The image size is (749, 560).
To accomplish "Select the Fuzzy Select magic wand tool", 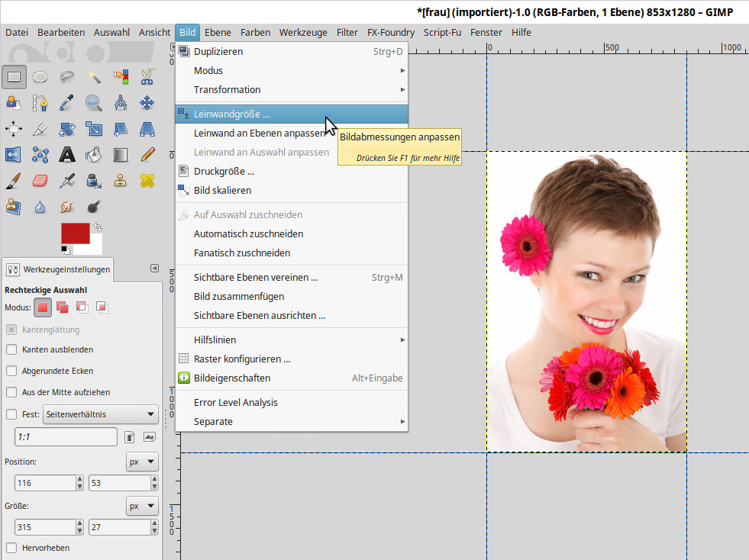I will pyautogui.click(x=94, y=76).
